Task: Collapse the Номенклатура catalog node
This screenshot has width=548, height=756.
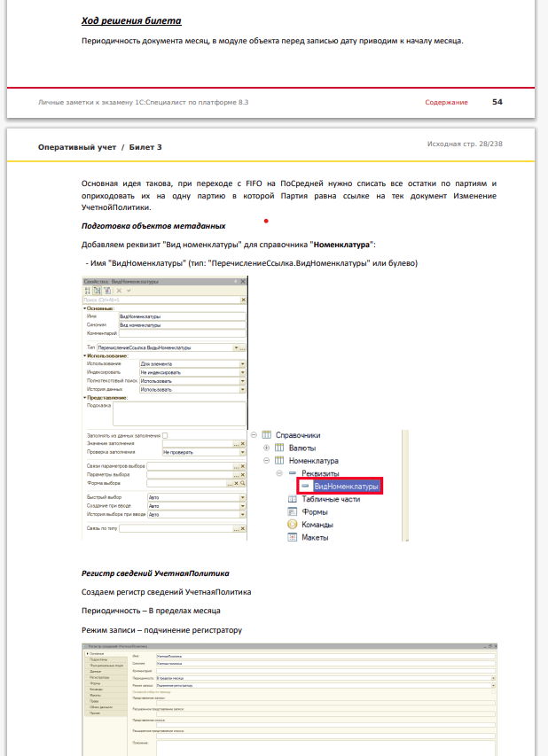Action: coord(266,461)
